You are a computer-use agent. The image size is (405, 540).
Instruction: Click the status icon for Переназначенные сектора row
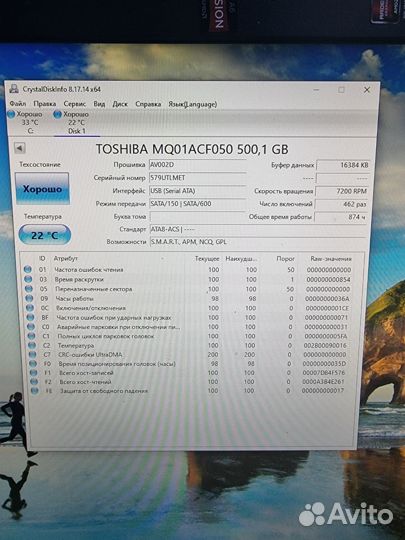[x=29, y=289]
